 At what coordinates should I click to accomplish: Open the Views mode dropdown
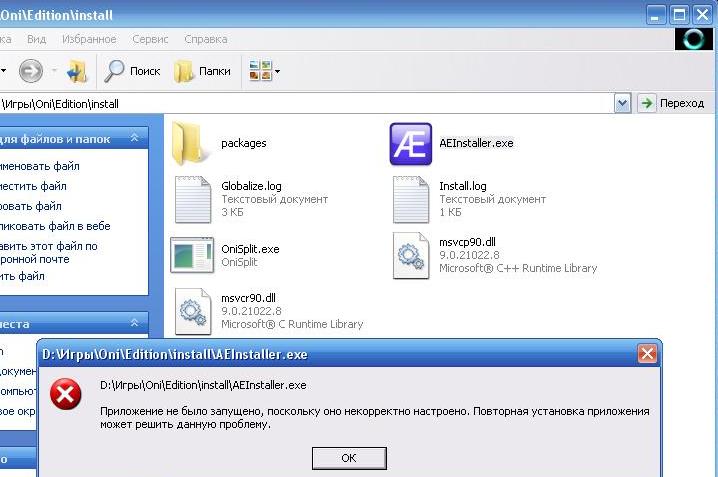click(x=265, y=72)
